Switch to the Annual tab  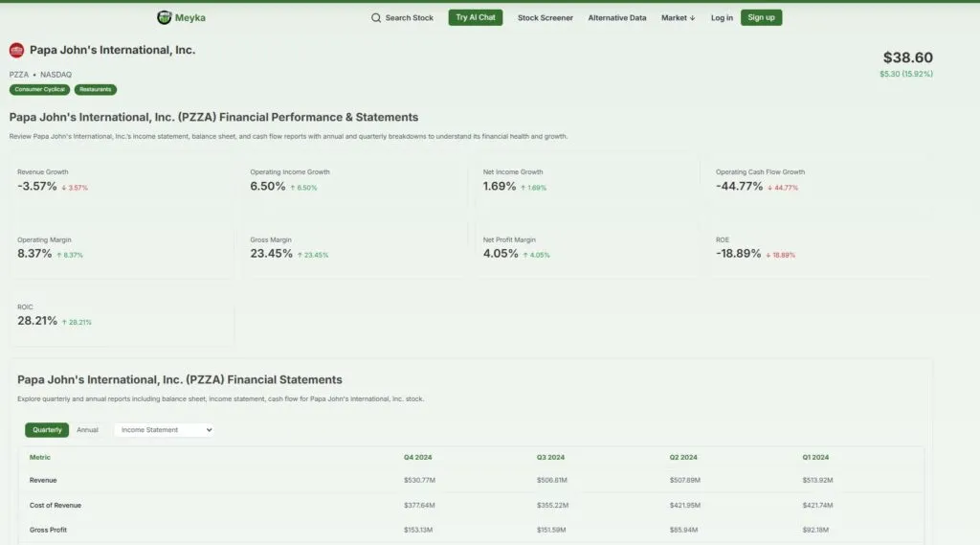pyautogui.click(x=87, y=430)
